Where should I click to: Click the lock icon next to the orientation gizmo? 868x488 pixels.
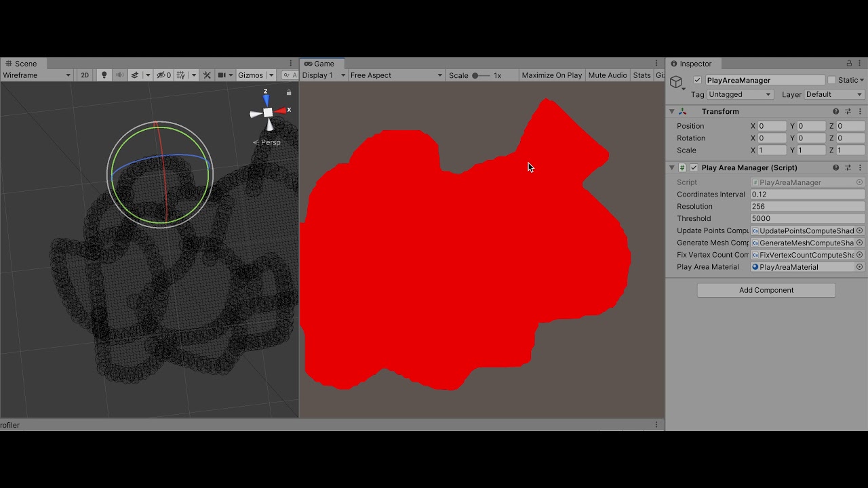point(289,92)
